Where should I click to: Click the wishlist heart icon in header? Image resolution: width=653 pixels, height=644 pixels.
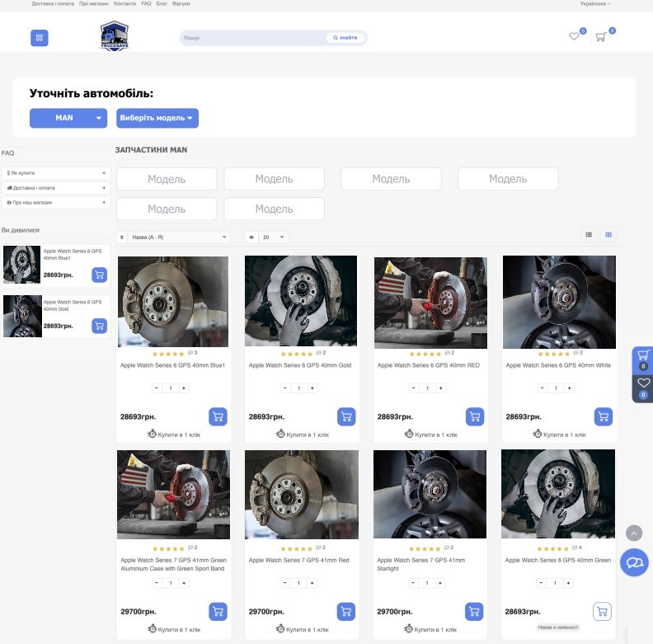(x=575, y=36)
